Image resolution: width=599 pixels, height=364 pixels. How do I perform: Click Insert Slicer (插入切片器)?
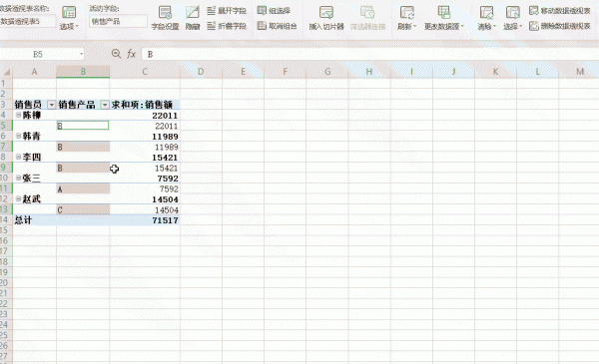[326, 18]
